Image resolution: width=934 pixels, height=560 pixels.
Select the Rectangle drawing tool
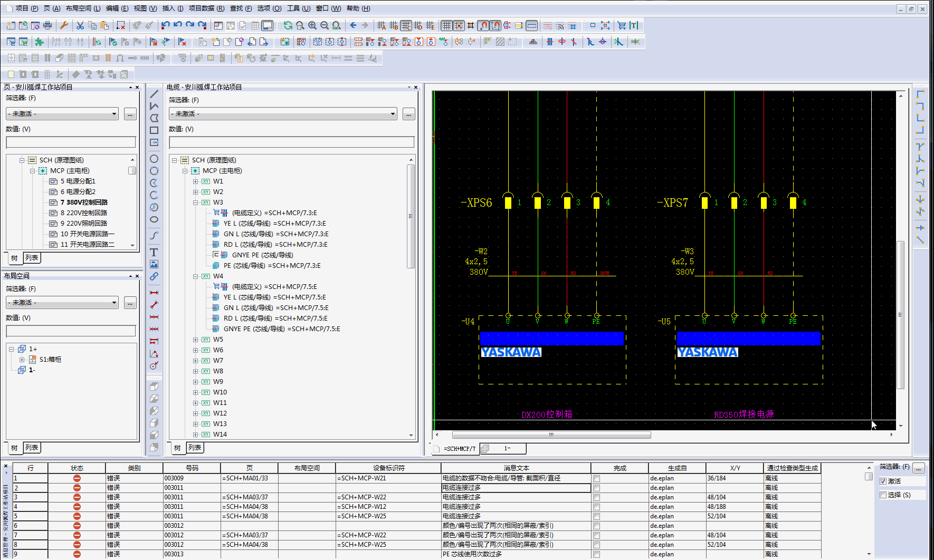tap(154, 130)
